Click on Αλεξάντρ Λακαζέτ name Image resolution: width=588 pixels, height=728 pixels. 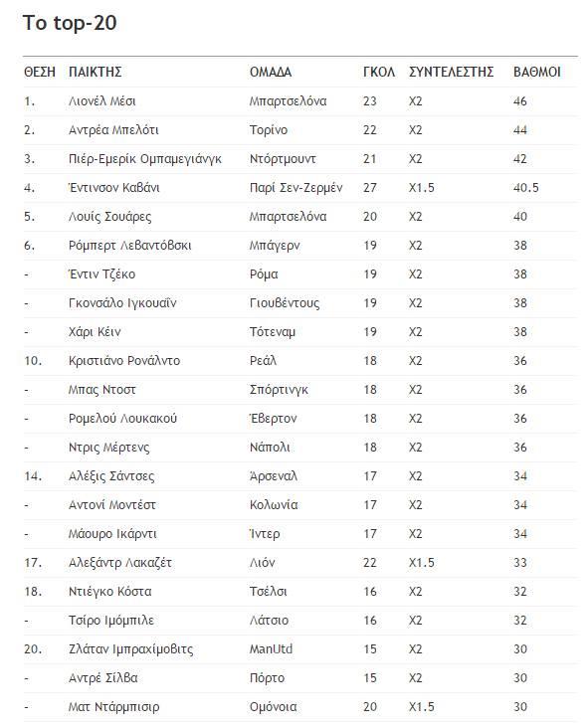[119, 562]
